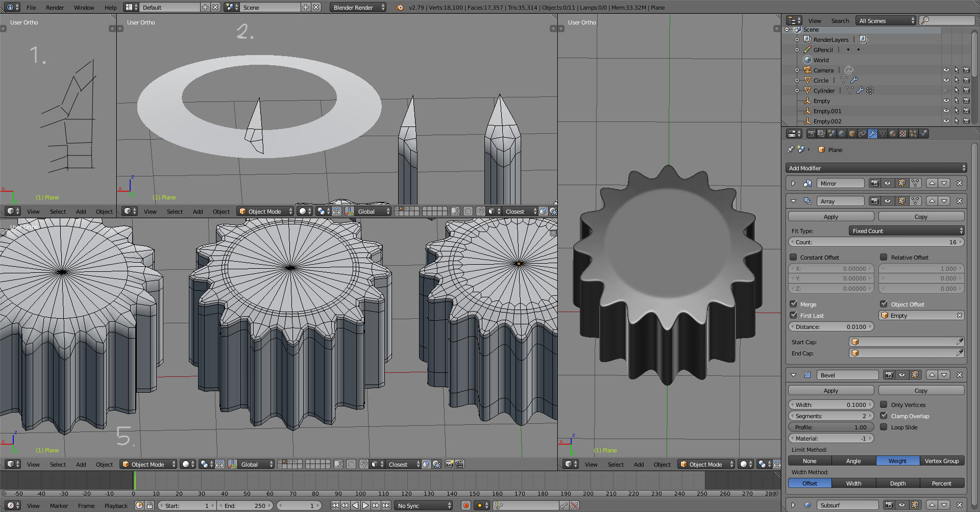Open the File menu
Viewport: 980px width, 512px height.
[31, 7]
